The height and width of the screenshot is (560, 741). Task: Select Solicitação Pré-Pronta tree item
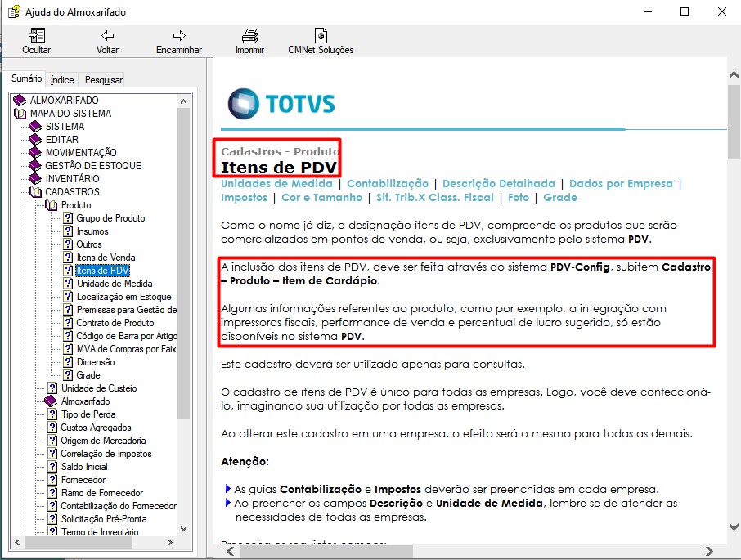tap(104, 519)
